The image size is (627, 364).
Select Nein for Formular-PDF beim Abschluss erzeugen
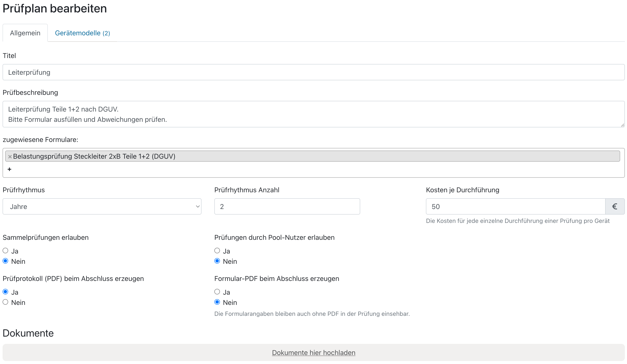(217, 302)
